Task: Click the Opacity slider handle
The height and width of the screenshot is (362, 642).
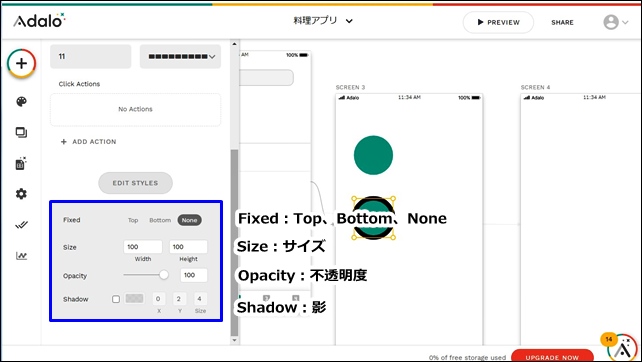Action: [x=164, y=275]
